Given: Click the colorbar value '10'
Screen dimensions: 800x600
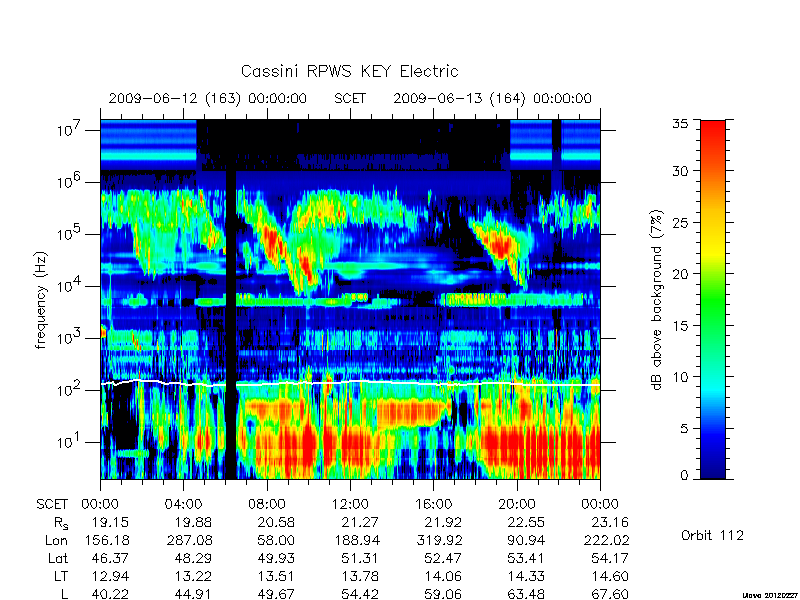Looking at the screenshot, I should (x=680, y=377).
